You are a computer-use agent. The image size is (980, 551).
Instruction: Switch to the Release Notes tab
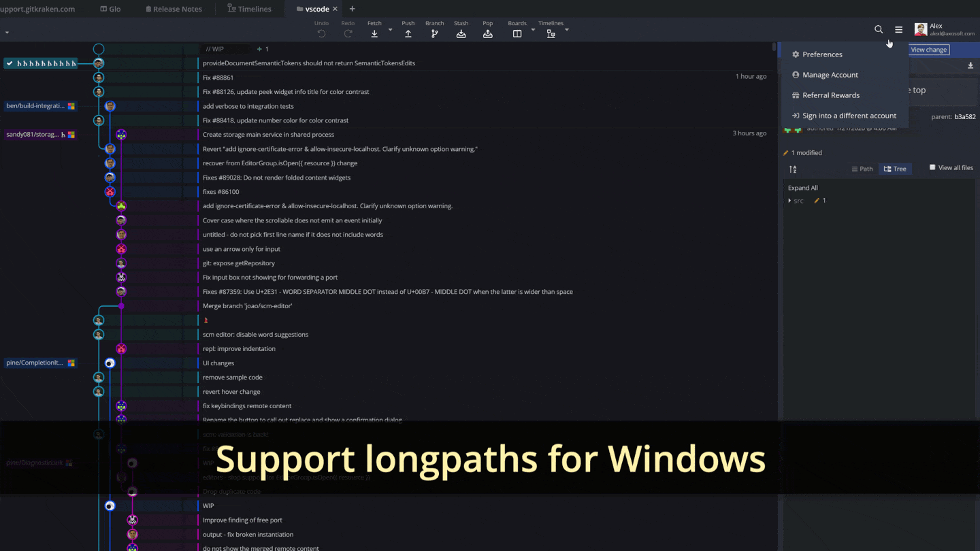[x=174, y=9]
